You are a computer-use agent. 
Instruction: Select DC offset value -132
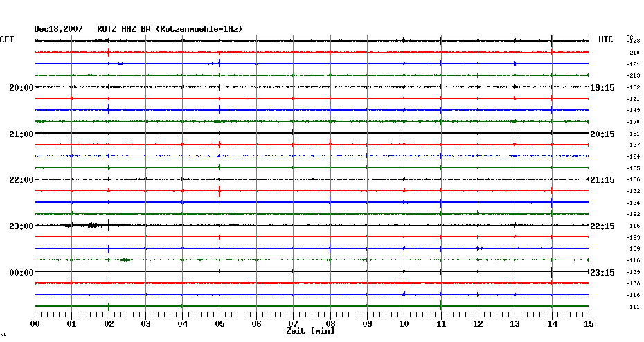pyautogui.click(x=633, y=191)
